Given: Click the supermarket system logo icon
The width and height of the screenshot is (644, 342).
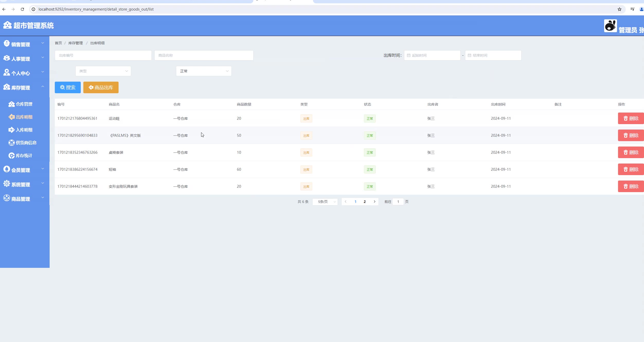Looking at the screenshot, I should [x=7, y=25].
